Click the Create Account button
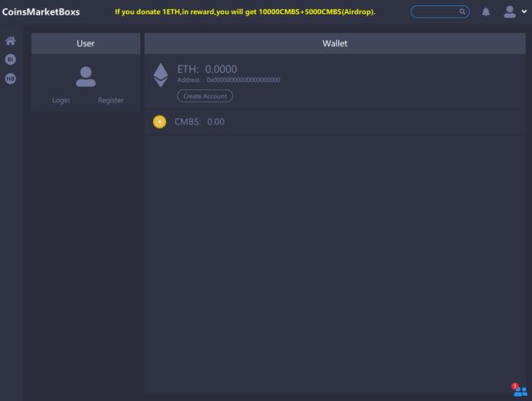 tap(205, 96)
